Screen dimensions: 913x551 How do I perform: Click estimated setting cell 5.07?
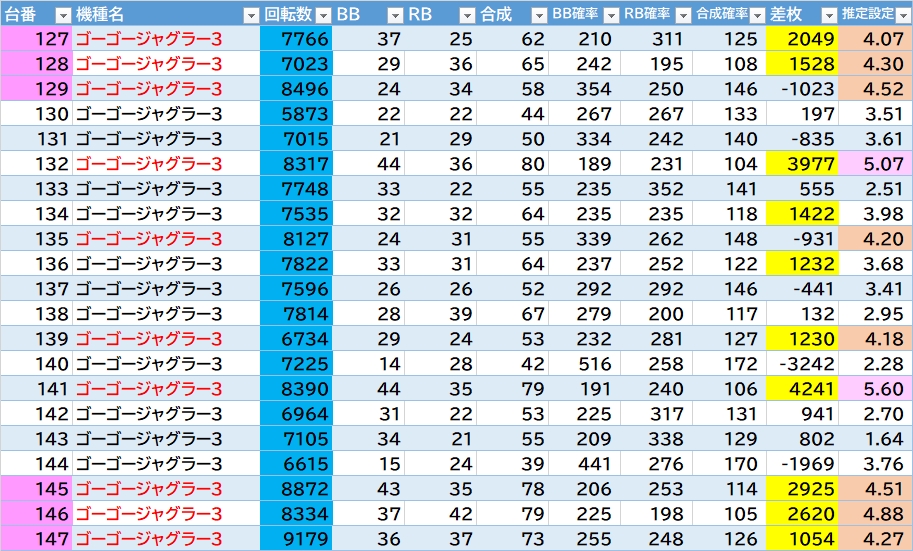coord(876,164)
